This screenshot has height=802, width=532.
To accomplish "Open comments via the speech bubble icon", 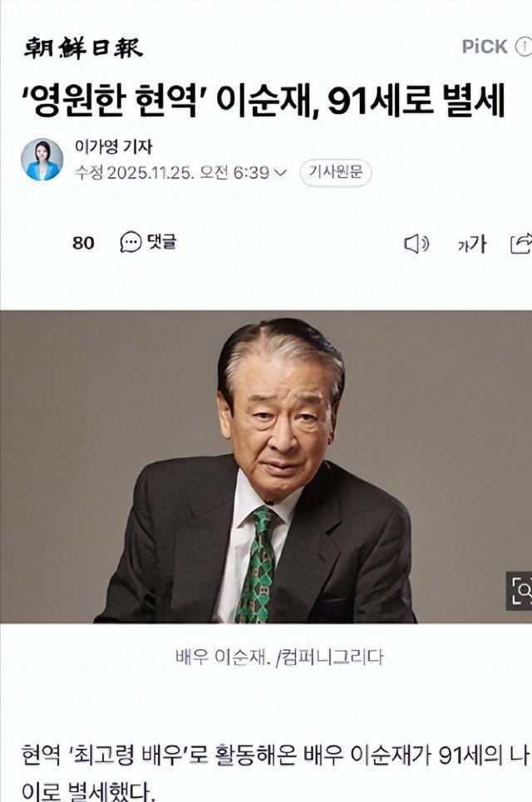I will [x=131, y=243].
